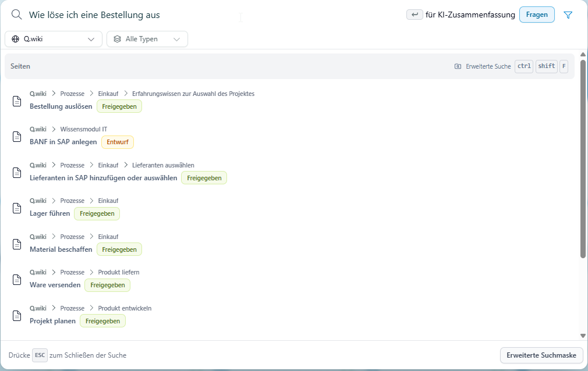
Task: Click the Seiten section header
Action: tap(20, 66)
